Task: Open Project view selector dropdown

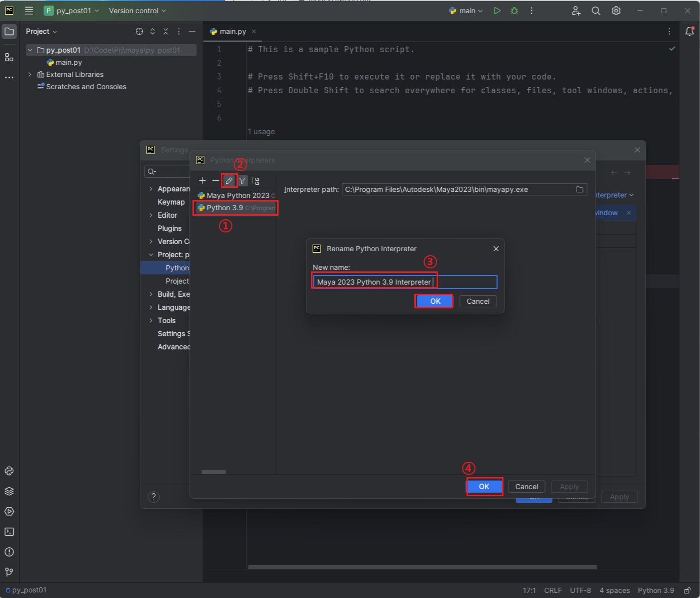Action: click(42, 31)
